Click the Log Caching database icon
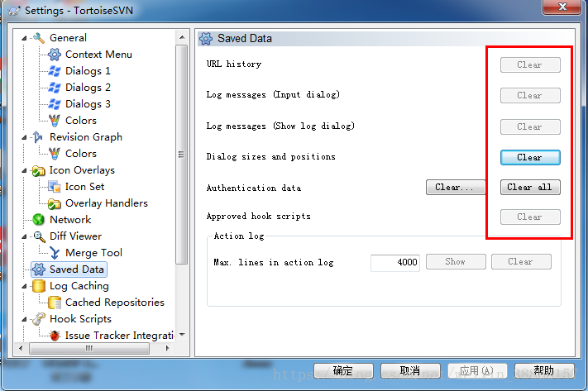This screenshot has height=391, width=588. click(38, 286)
